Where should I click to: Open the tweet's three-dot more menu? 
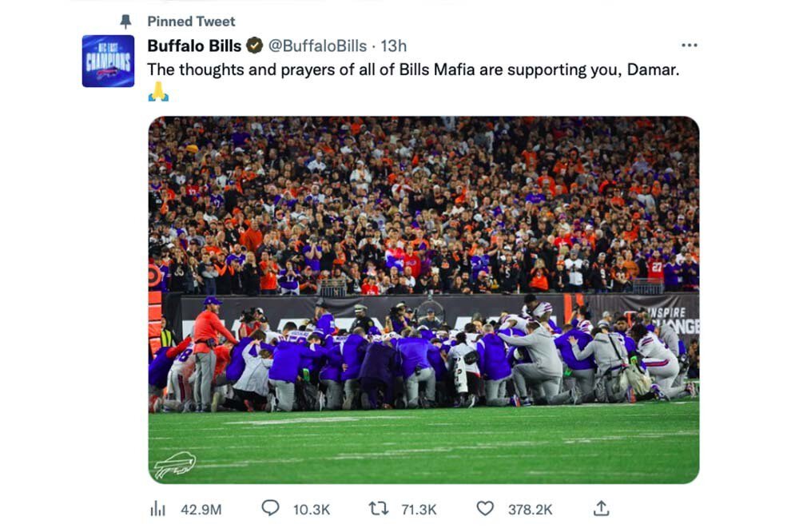[690, 46]
